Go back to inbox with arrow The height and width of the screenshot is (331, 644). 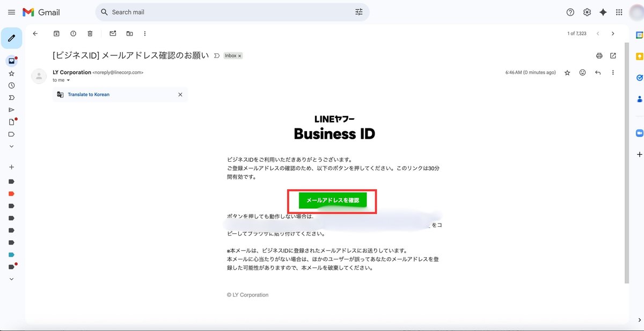point(35,33)
